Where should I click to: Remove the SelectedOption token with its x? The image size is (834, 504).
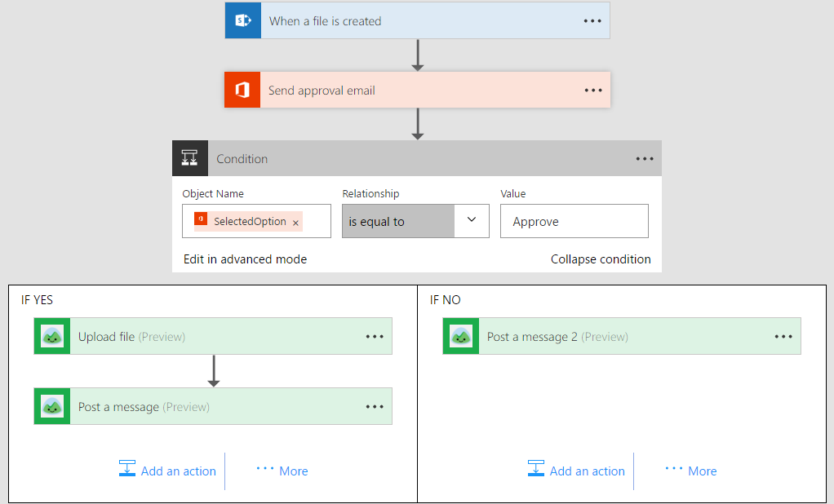tap(295, 223)
